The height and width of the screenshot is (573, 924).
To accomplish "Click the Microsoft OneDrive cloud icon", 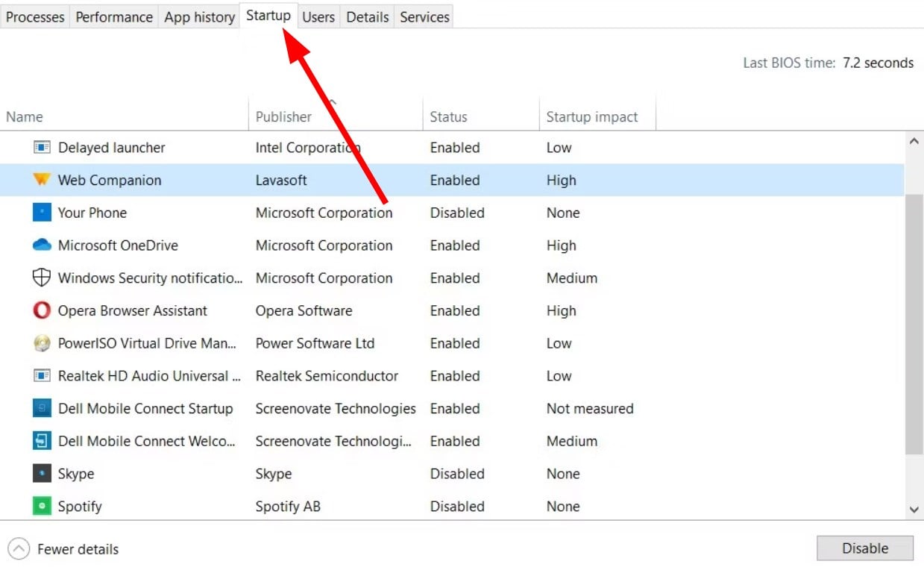I will (42, 245).
